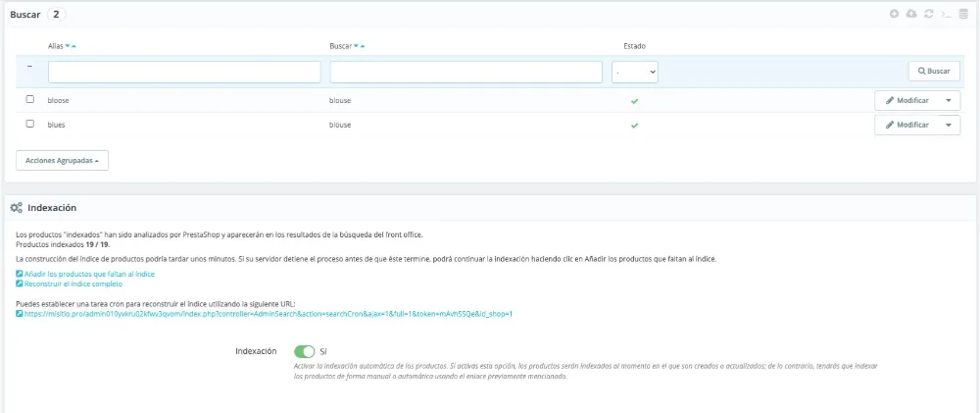Click the Buscar filter button
Screen dimensions: 980x413
(x=934, y=72)
